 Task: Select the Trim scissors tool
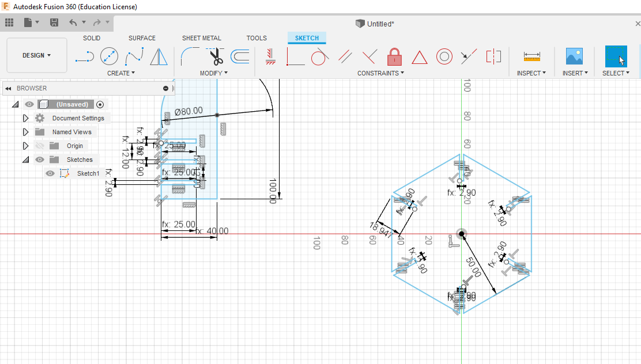[x=215, y=56]
